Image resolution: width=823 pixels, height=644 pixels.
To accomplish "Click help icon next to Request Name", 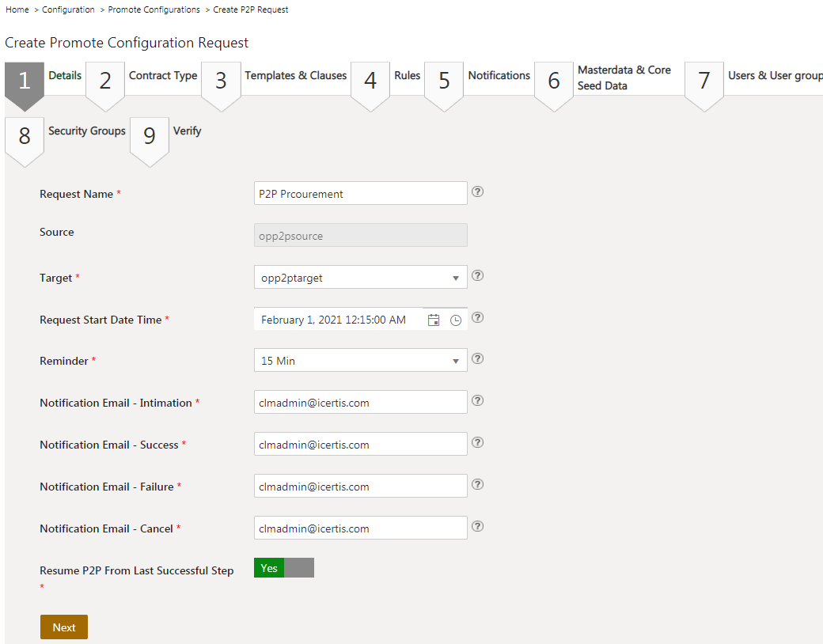I will click(x=477, y=192).
